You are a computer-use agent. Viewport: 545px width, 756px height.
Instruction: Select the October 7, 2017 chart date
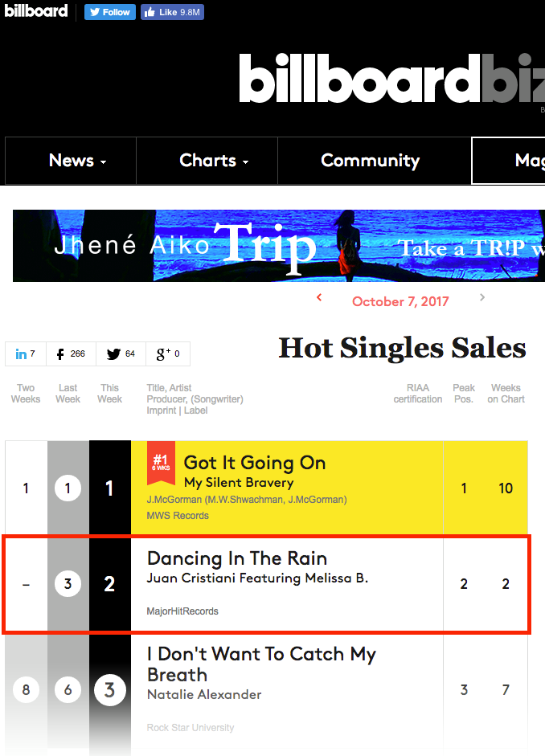click(x=400, y=302)
